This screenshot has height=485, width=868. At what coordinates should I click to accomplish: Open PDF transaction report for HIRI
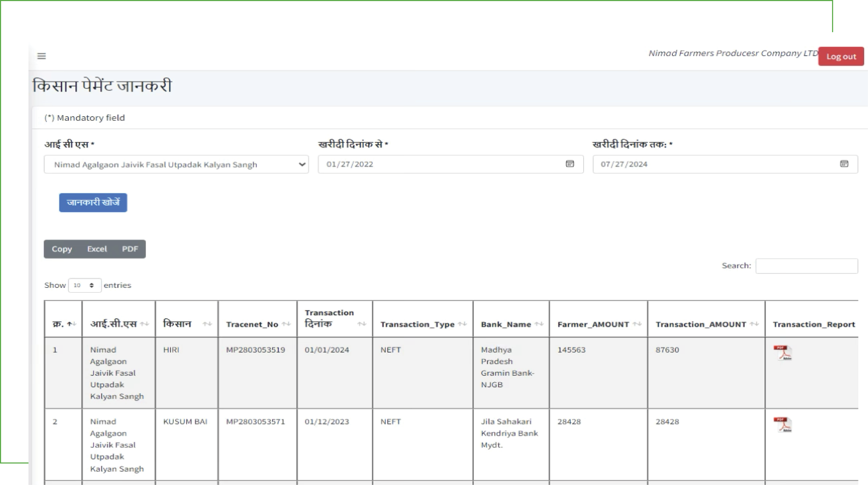click(x=782, y=353)
